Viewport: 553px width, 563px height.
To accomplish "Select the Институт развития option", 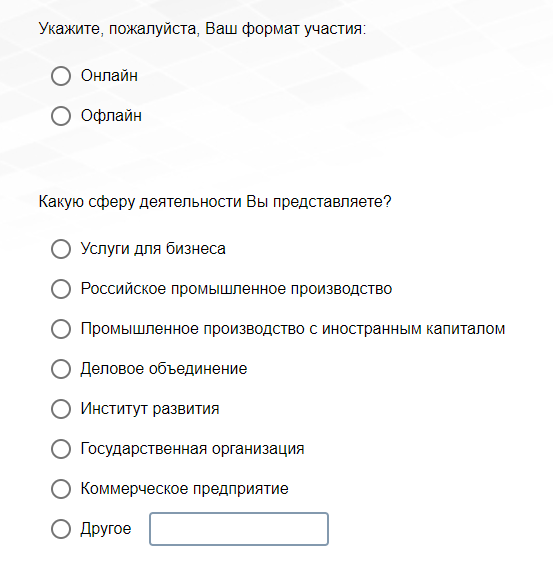I will [61, 409].
